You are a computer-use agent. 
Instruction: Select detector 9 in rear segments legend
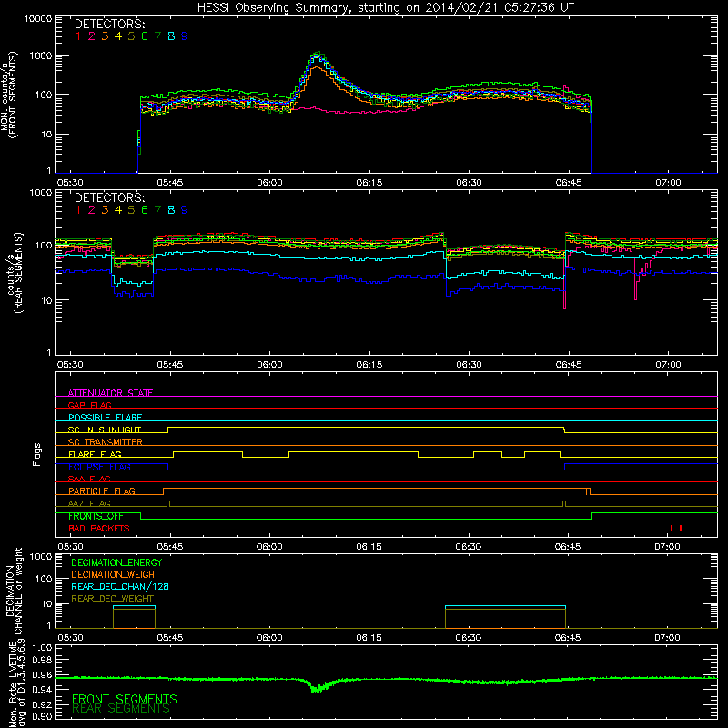point(185,210)
